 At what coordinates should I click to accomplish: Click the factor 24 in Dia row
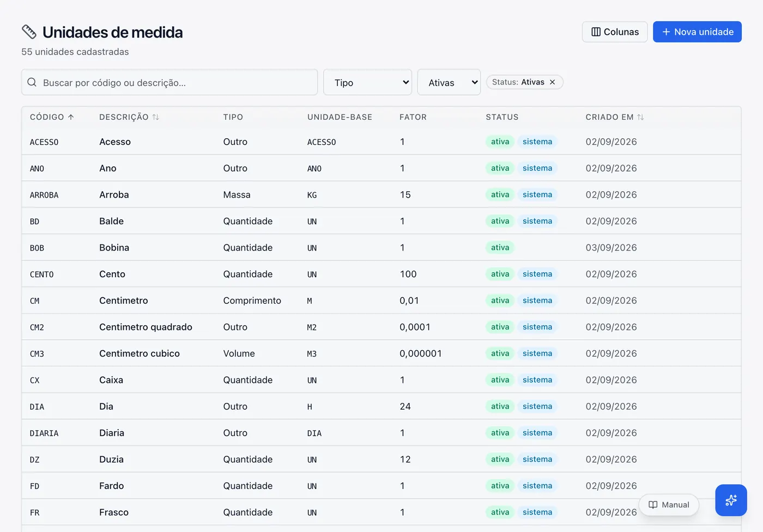point(405,407)
